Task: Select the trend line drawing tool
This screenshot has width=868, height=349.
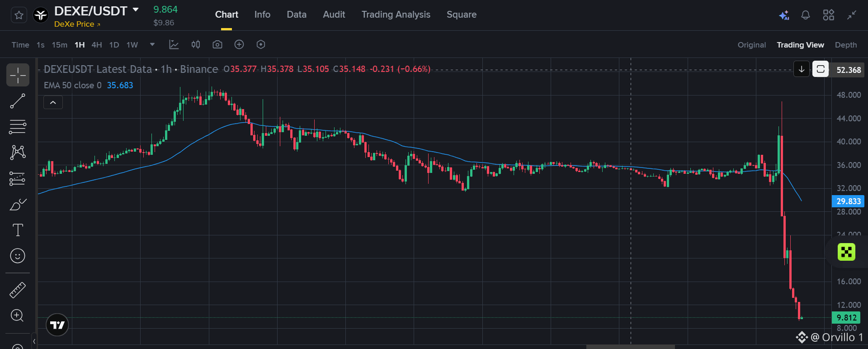Action: tap(18, 101)
